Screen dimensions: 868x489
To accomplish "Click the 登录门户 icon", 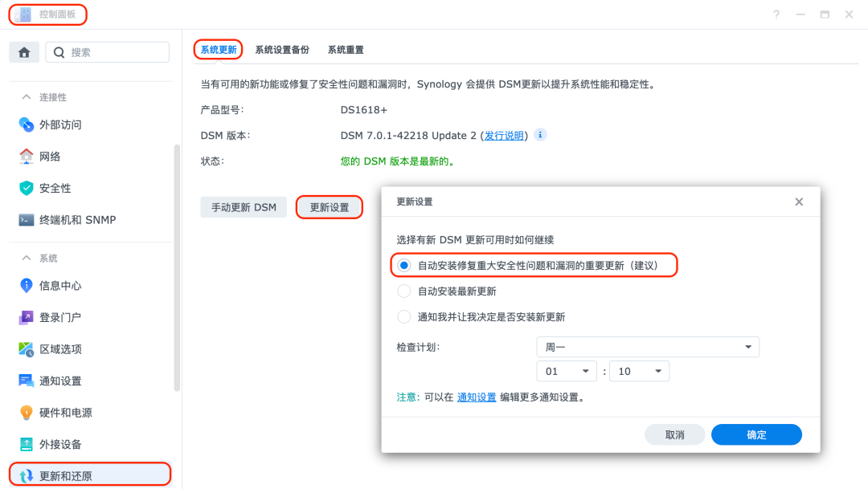I will [26, 317].
